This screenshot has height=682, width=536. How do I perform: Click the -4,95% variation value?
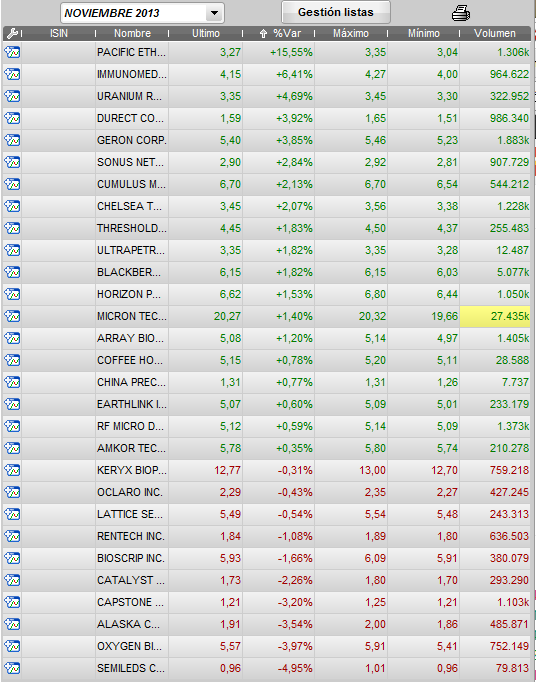pyautogui.click(x=294, y=668)
